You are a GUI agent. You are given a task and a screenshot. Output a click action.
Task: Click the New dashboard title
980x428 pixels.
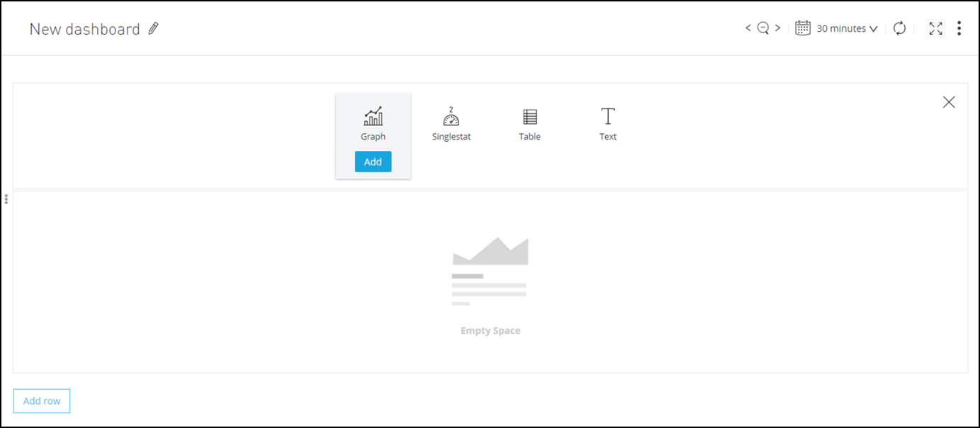coord(85,29)
